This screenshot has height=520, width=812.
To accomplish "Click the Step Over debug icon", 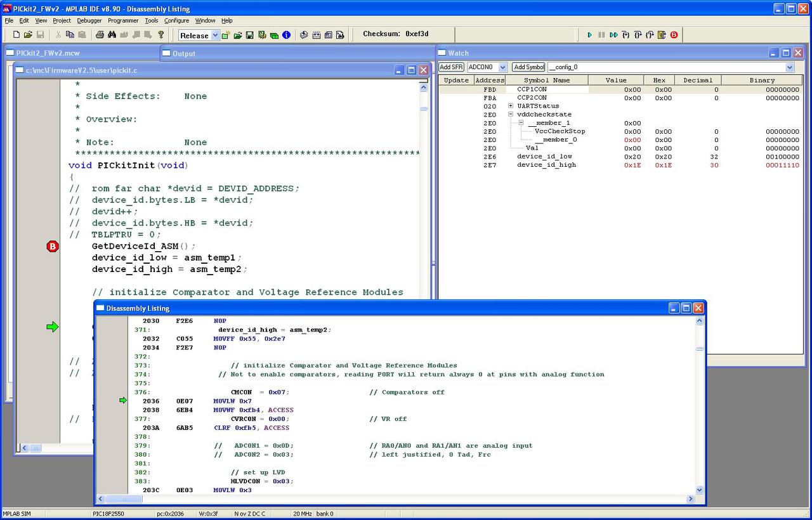I will coord(638,35).
